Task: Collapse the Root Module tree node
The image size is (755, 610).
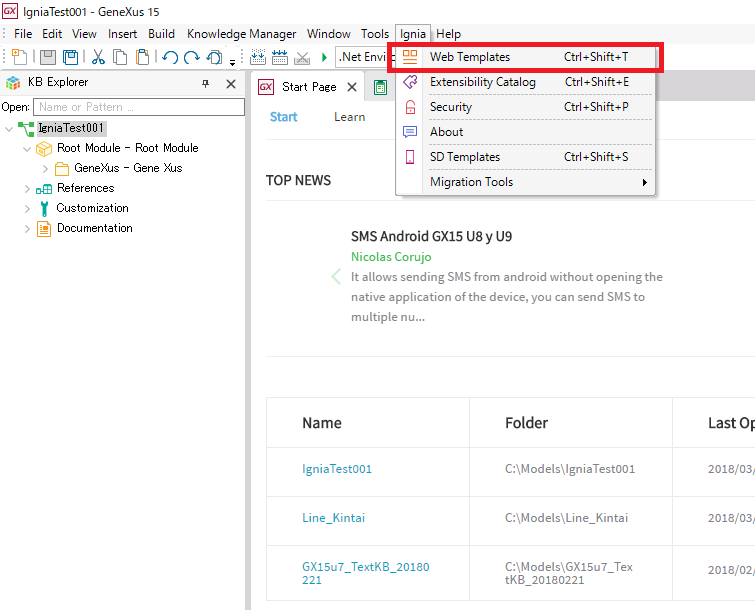Action: pyautogui.click(x=27, y=149)
